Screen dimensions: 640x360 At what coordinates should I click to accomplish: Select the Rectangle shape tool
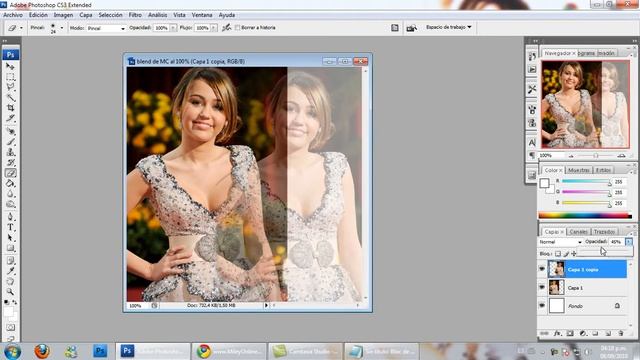tap(11, 248)
